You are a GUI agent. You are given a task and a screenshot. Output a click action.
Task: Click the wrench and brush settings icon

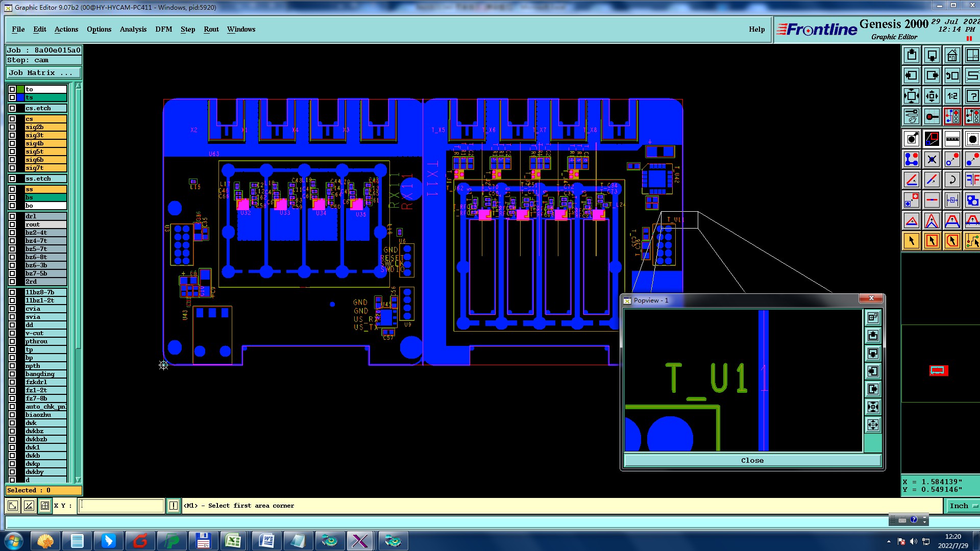912,116
